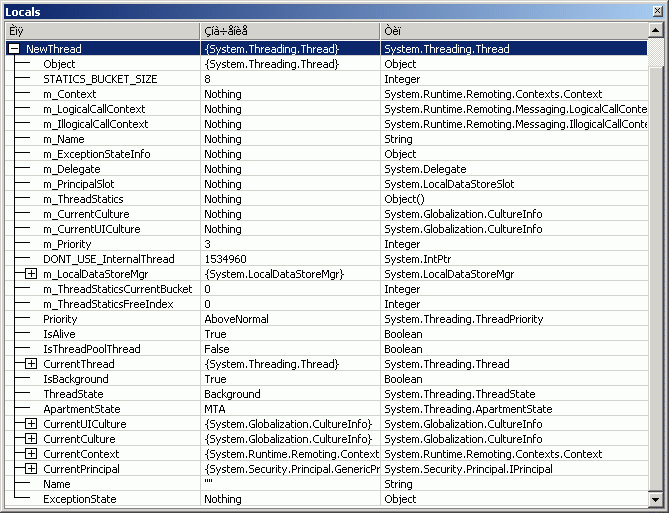Click the AboveNormal priority value
Image resolution: width=669 pixels, height=513 pixels.
pos(236,319)
